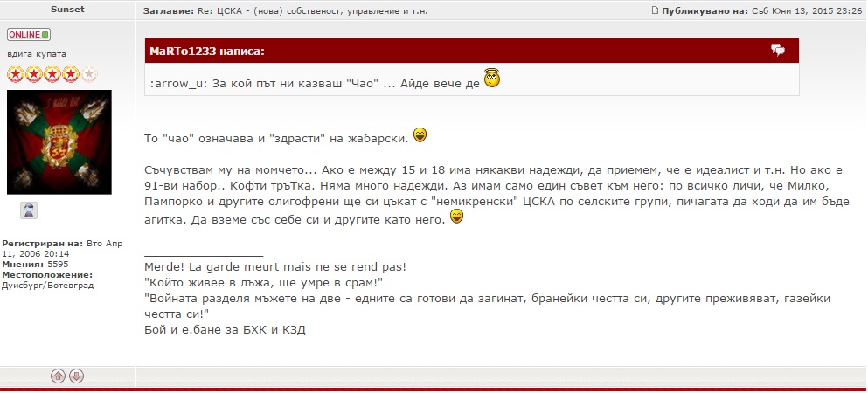Click the up arrow icon at post bottom
868x393 pixels.
point(58,376)
